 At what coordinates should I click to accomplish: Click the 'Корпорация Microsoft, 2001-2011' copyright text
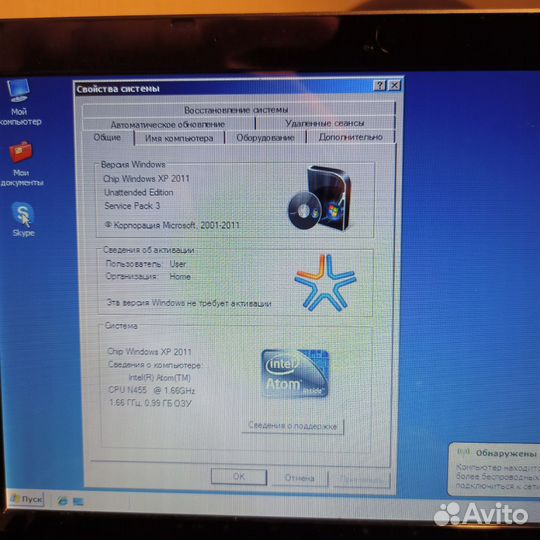click(172, 225)
